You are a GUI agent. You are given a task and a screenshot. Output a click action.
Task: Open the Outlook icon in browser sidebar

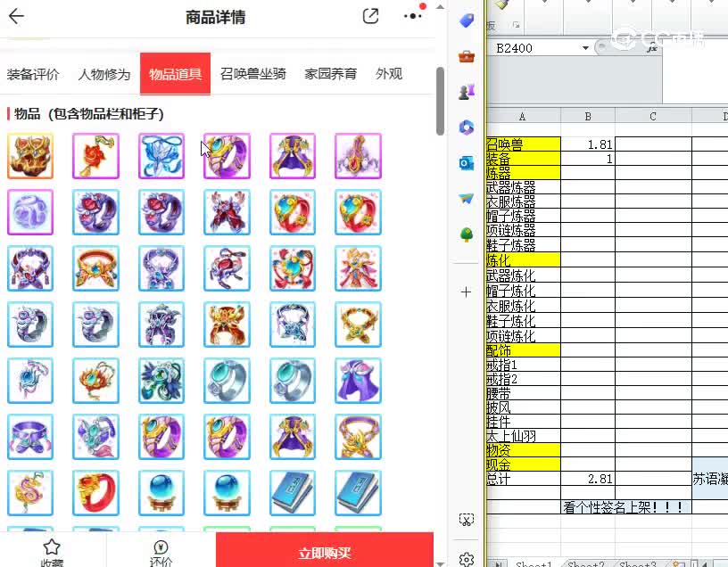click(x=466, y=163)
